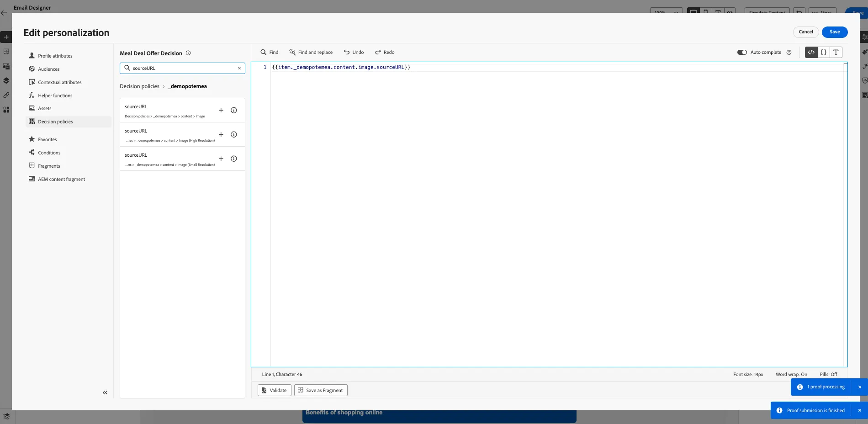The width and height of the screenshot is (868, 424).
Task: Save the personalization
Action: pyautogui.click(x=835, y=32)
